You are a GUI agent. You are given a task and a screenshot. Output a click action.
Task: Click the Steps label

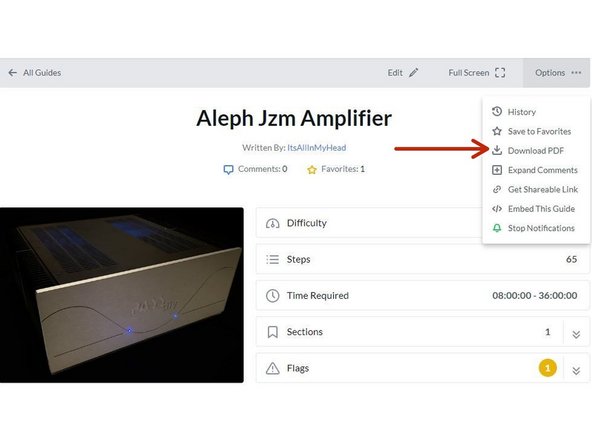[x=298, y=259]
